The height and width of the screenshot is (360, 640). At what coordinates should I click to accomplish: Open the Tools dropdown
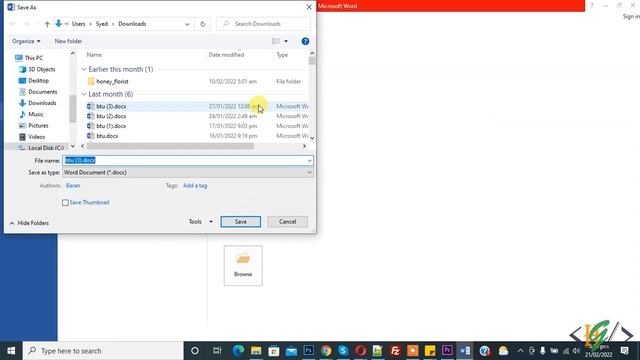[x=200, y=222]
